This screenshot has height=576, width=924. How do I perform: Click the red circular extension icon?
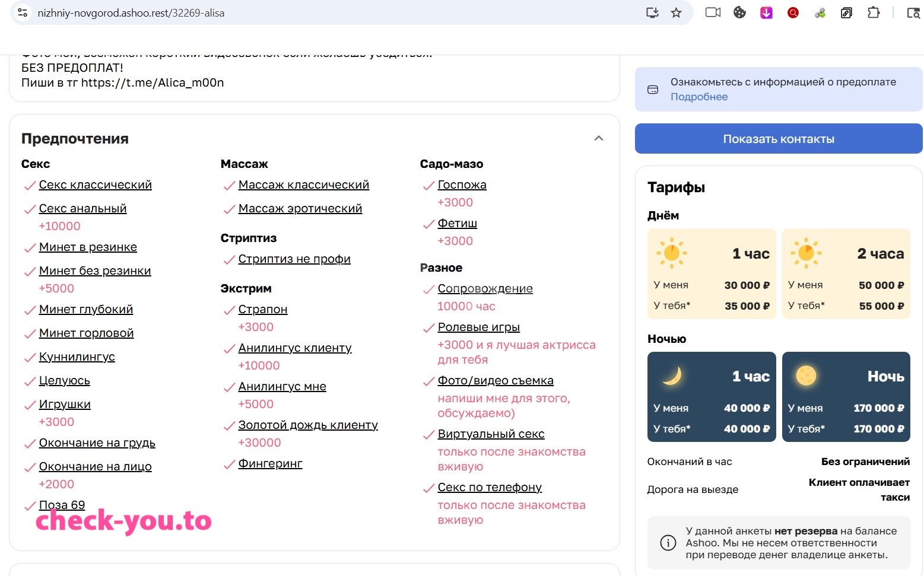[x=793, y=12]
